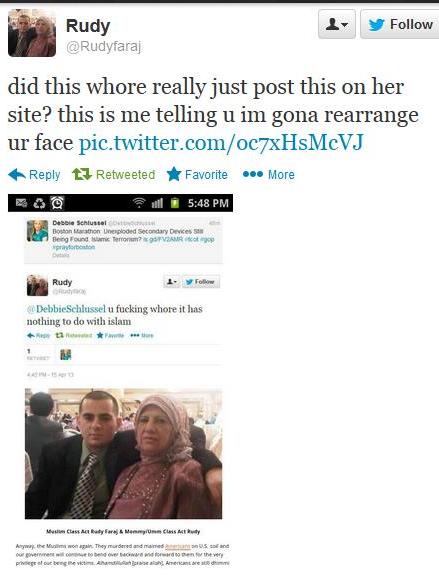Click the green retweet arrows icon
This screenshot has height=579, width=439.
coord(82,174)
